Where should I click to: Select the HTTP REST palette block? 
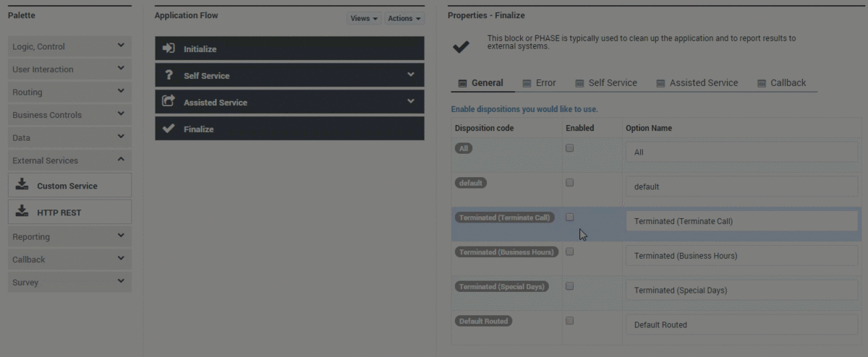[x=69, y=212]
